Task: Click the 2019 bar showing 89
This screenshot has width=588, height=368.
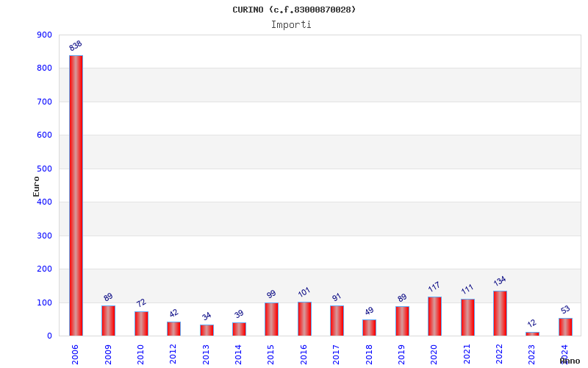Action: click(402, 321)
